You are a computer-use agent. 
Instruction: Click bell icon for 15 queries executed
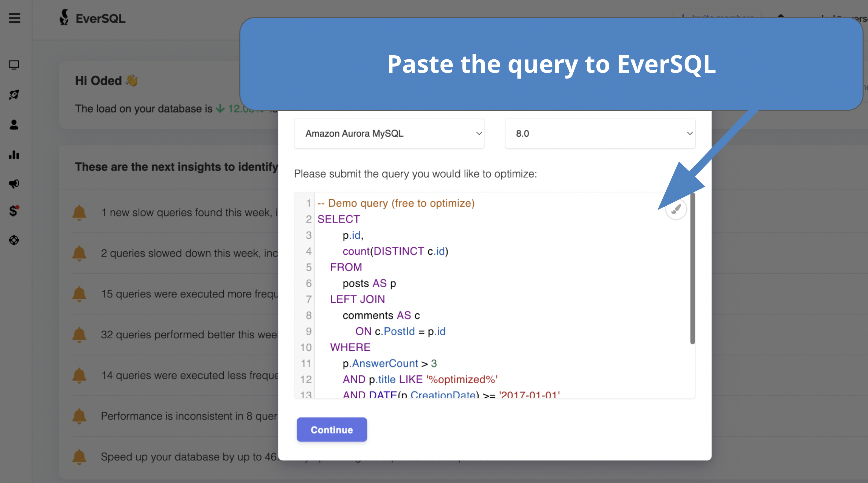(79, 294)
